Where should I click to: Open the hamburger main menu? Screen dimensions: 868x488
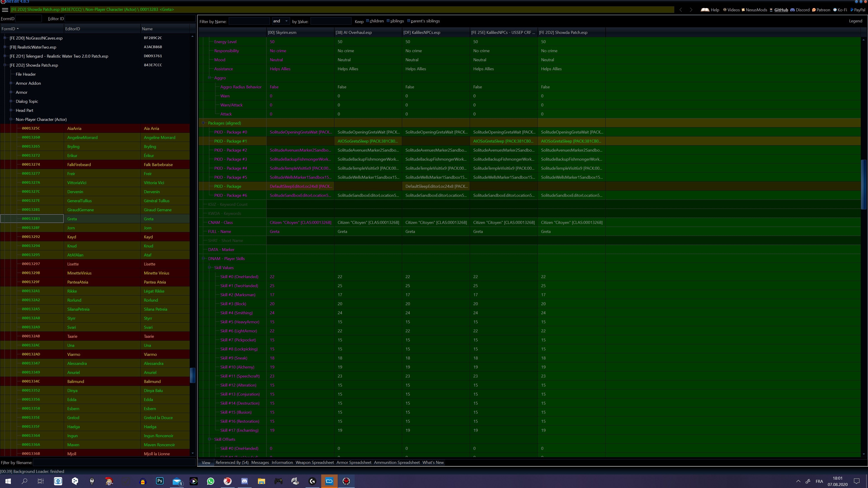pos(5,10)
